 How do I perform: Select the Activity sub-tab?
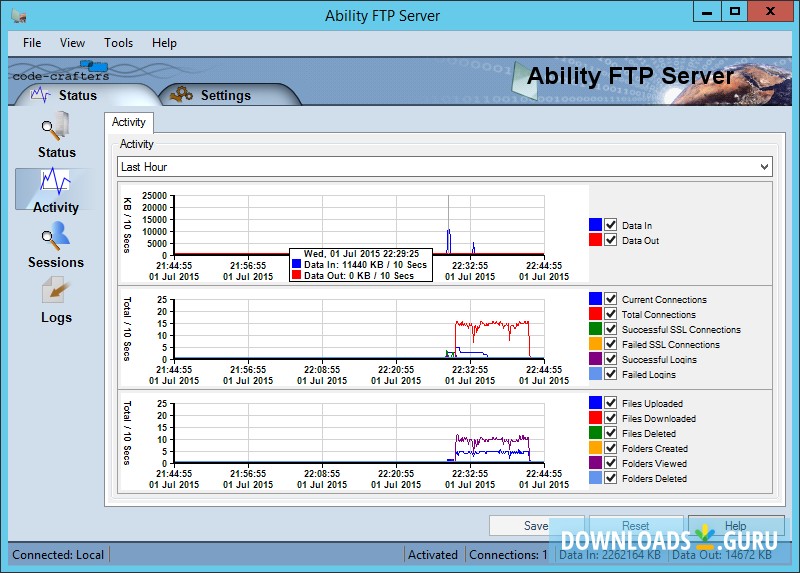129,122
